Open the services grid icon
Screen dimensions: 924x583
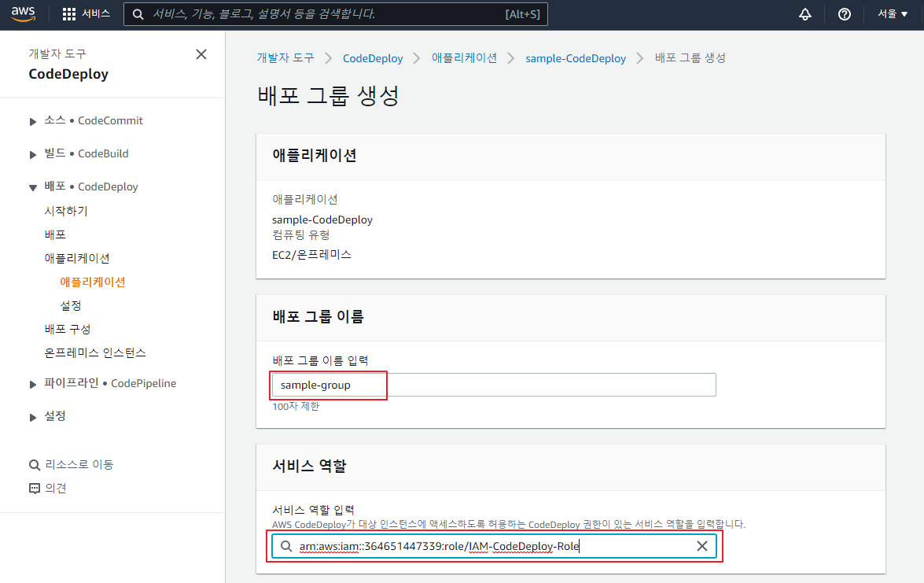(69, 14)
